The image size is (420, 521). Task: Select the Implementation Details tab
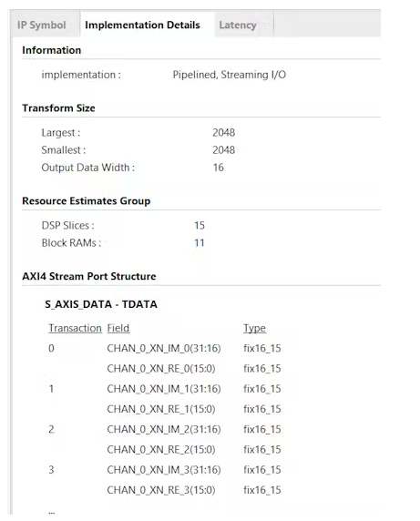click(142, 26)
